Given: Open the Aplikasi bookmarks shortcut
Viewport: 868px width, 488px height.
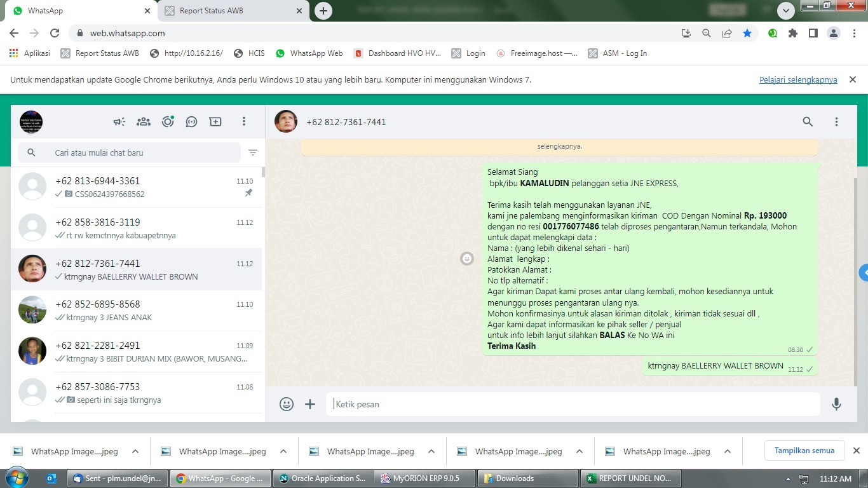Looking at the screenshot, I should [29, 53].
